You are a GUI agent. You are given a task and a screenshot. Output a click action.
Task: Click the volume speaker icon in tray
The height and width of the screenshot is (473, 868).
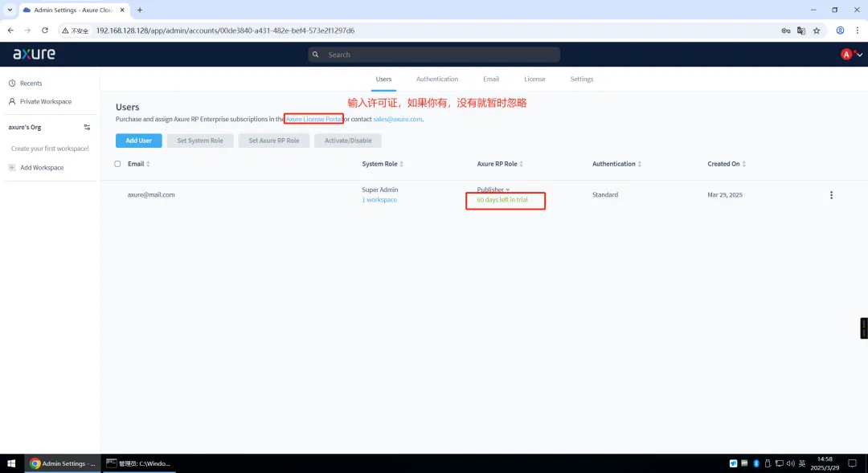791,463
